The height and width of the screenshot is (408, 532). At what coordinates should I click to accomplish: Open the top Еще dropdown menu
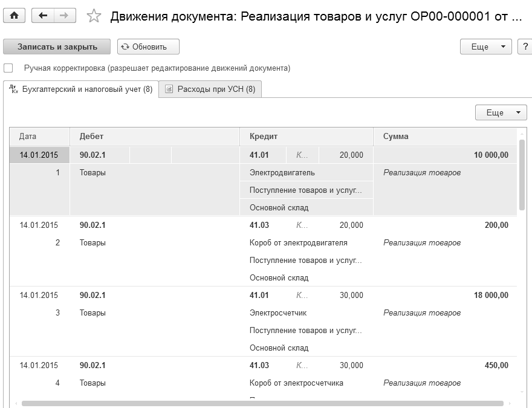[485, 47]
